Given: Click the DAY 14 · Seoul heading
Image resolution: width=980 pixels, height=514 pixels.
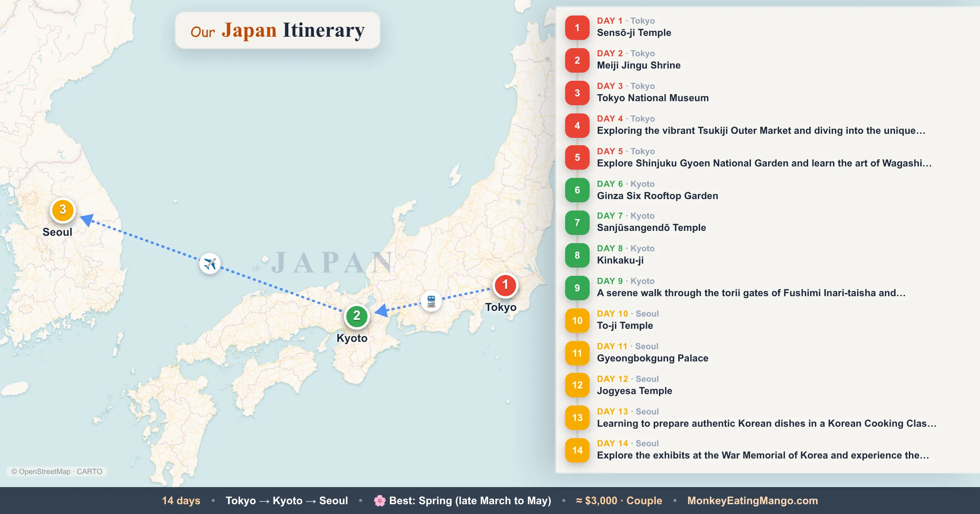Looking at the screenshot, I should (x=628, y=443).
